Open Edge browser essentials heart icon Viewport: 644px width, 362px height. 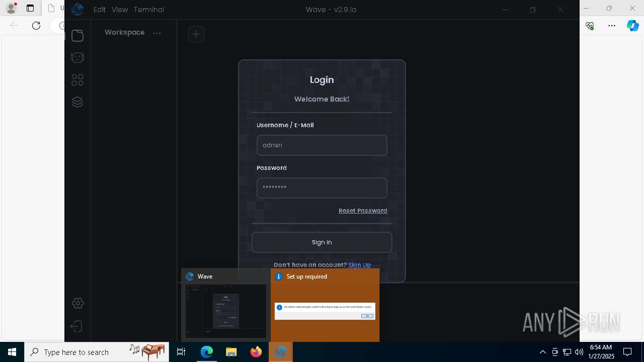[590, 26]
